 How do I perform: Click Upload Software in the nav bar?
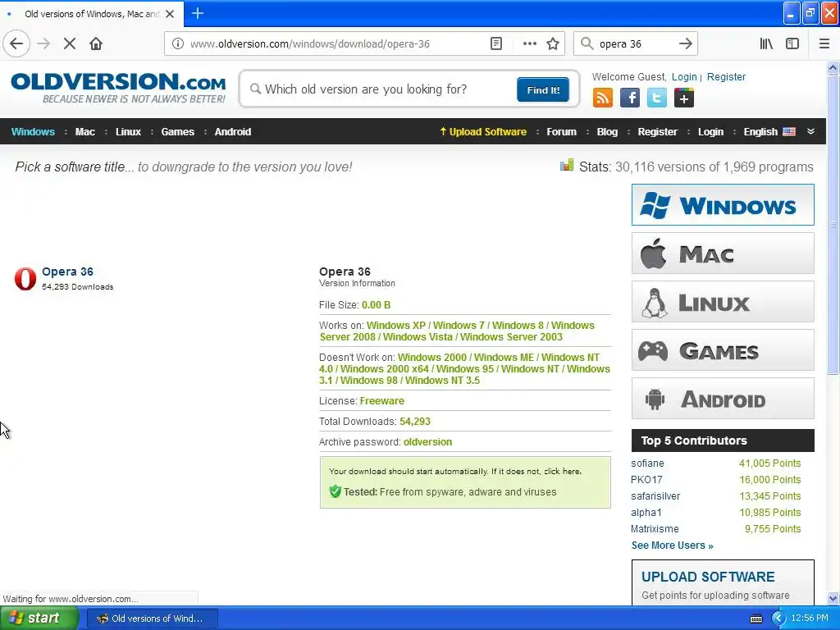click(482, 132)
